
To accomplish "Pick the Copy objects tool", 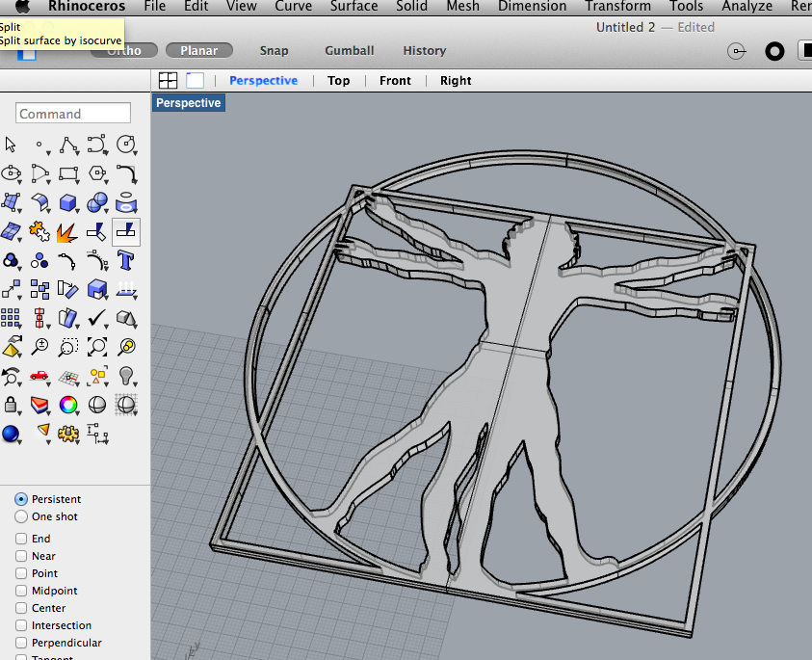I will (x=39, y=290).
